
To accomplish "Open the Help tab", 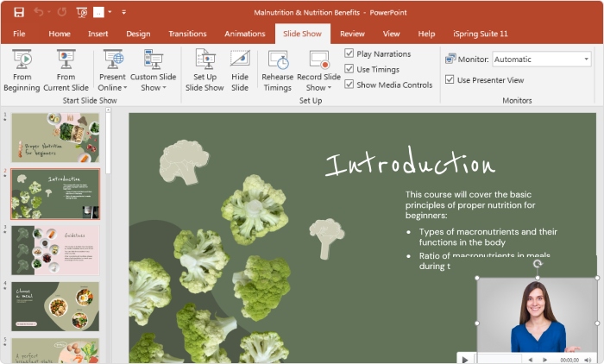I will (x=426, y=34).
